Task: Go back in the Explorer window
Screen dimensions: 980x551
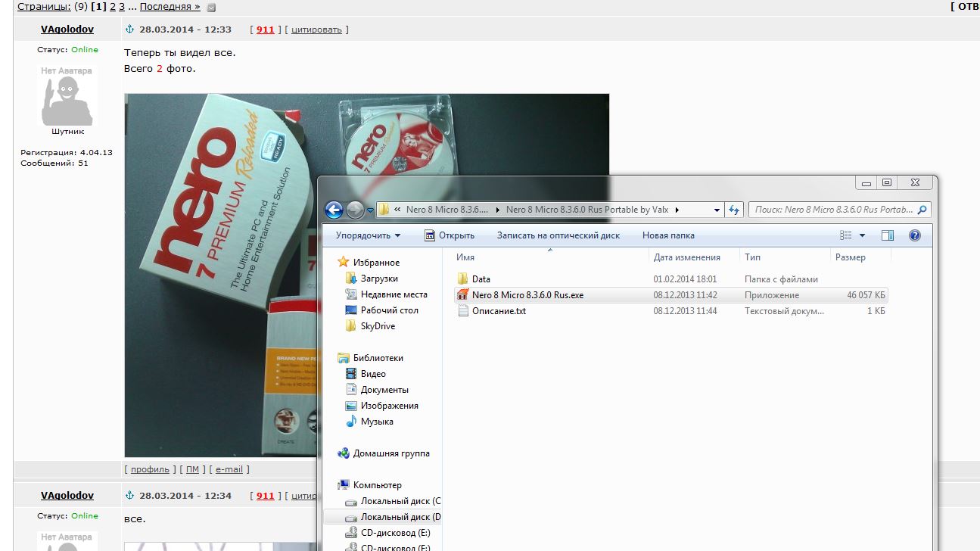Action: point(334,210)
